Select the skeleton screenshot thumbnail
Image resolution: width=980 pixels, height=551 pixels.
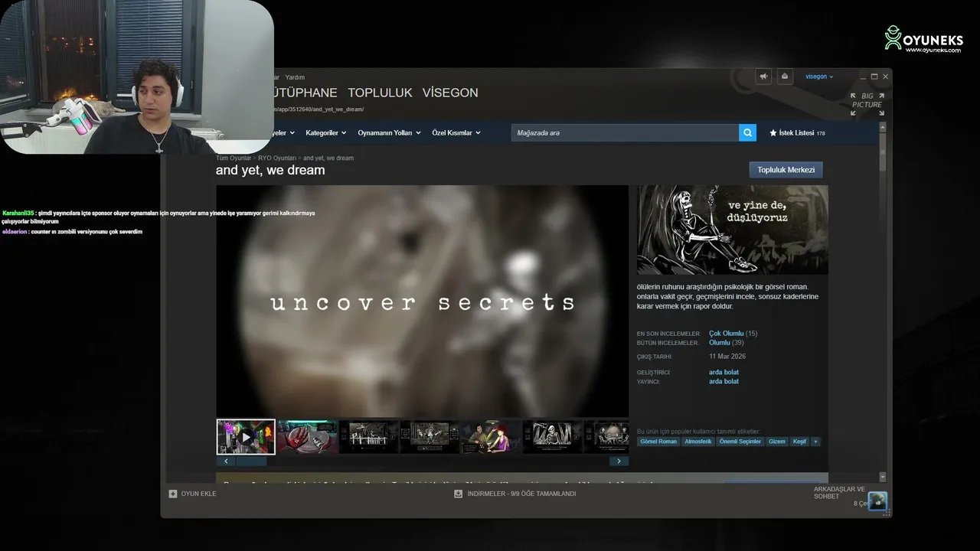tap(552, 437)
